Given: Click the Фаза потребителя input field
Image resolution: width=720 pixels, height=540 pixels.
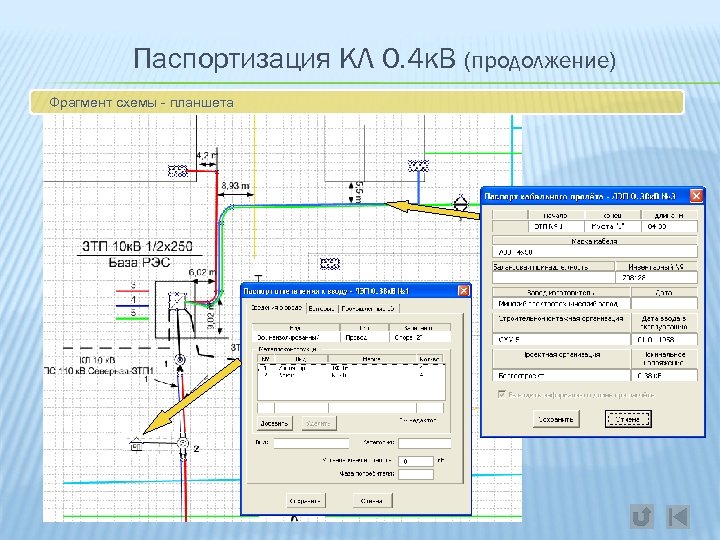Looking at the screenshot, I should pos(416,474).
